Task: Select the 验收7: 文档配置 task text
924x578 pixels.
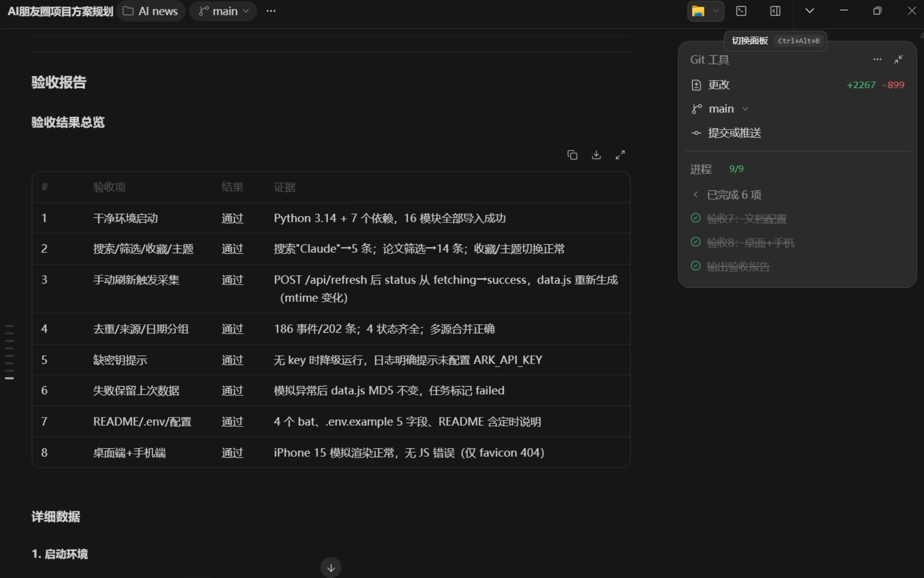Action: pos(747,219)
